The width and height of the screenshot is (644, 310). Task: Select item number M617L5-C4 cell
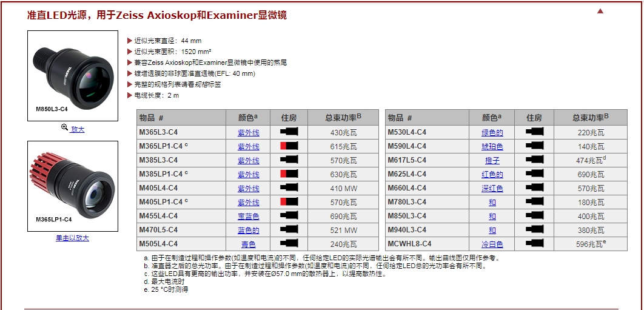click(427, 160)
